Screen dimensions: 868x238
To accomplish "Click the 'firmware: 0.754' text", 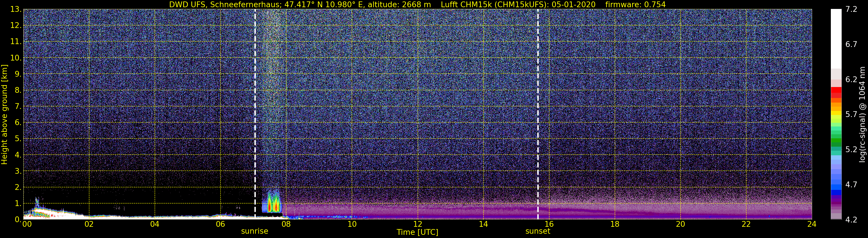I will point(636,5).
